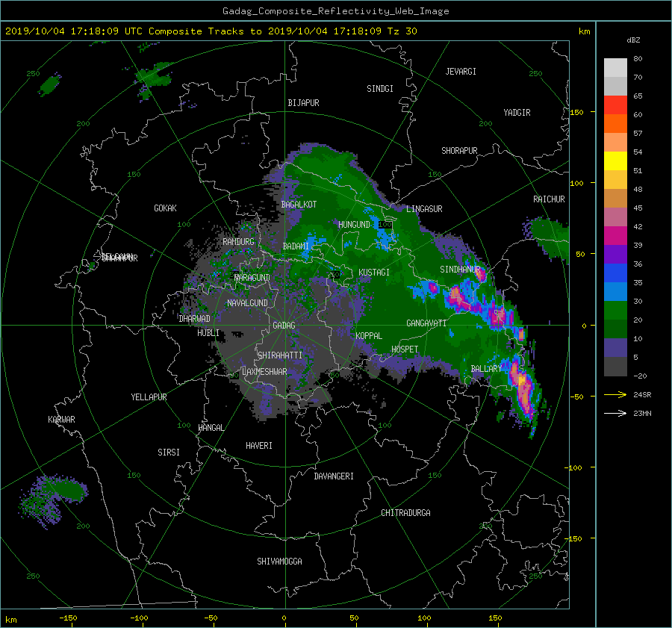Click the green echo patch near RAICHUR
The width and height of the screenshot is (672, 628).
(549, 236)
